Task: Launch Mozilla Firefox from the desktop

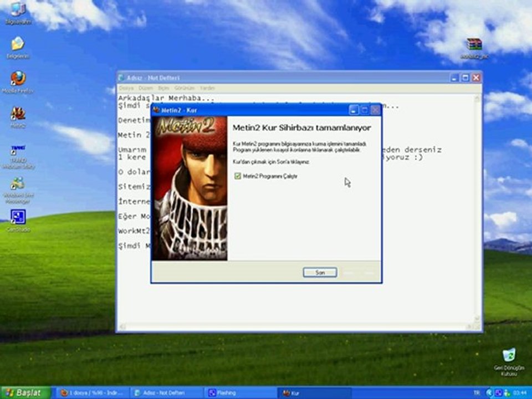Action: (18, 82)
